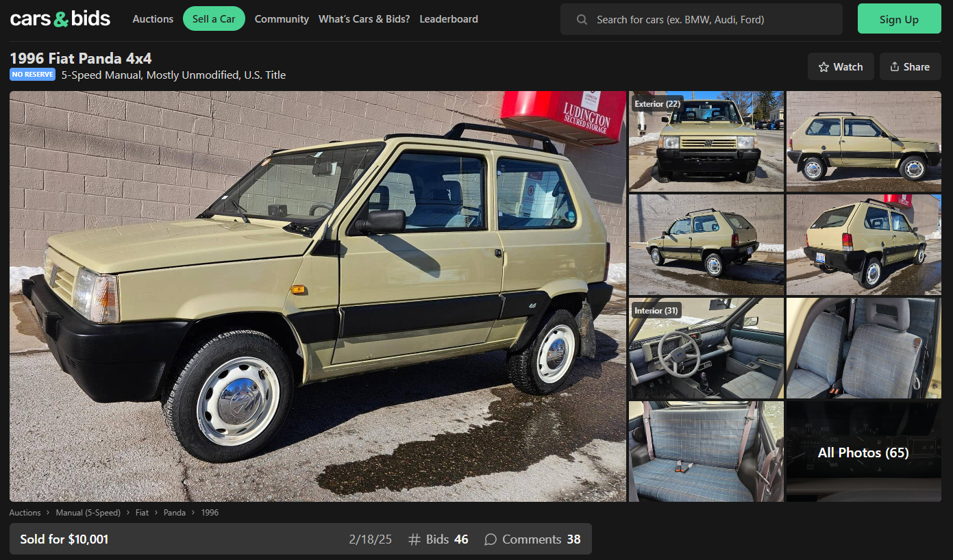The height and width of the screenshot is (560, 953).
Task: Click the 1996 Fiat Panda 4x4 title
Action: point(81,58)
